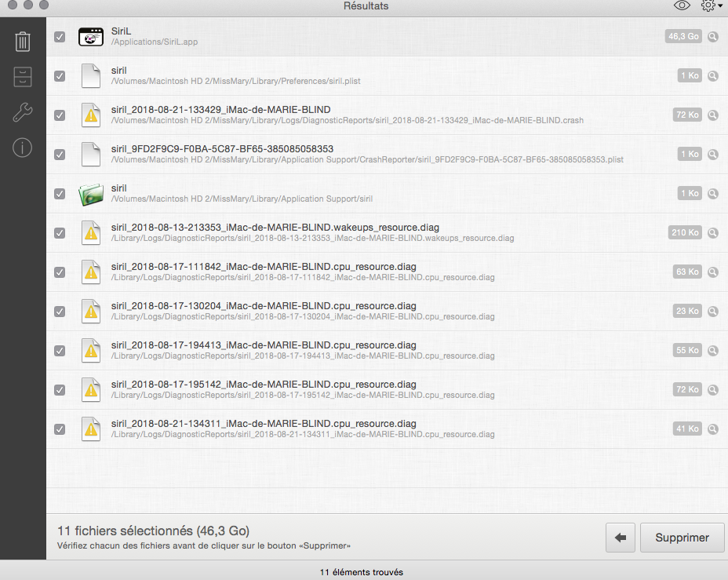Click the 63 Ko size badge
This screenshot has height=580, width=728.
point(687,272)
